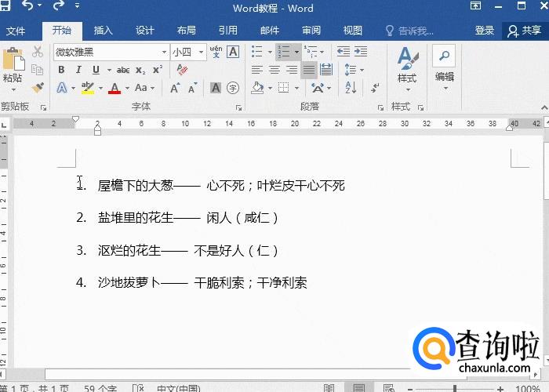Show paragraph marks icon

point(375,88)
